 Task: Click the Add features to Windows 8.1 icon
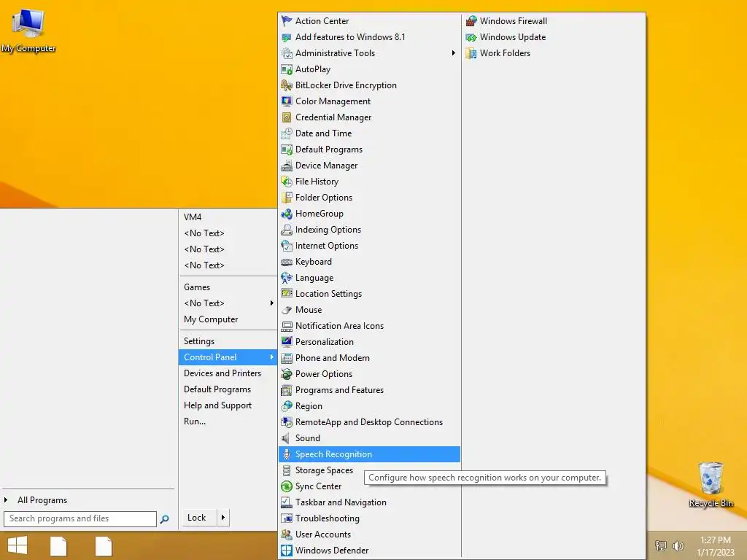[x=286, y=37]
